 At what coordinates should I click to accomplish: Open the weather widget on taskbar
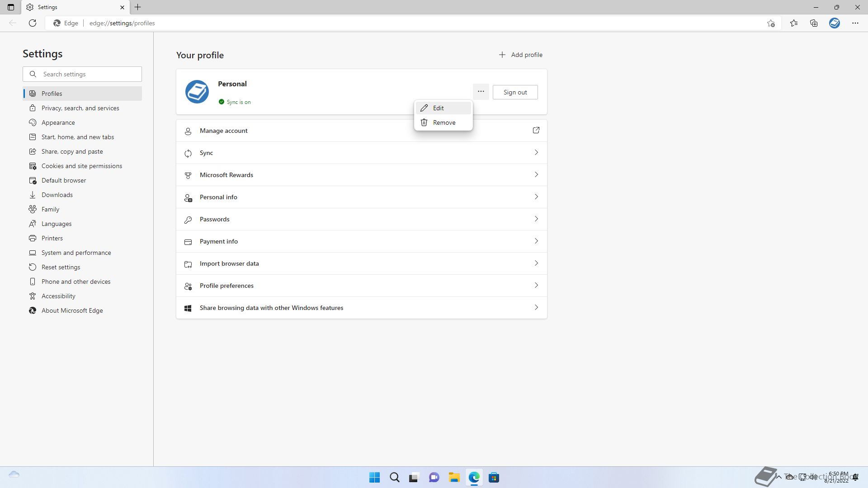(14, 474)
